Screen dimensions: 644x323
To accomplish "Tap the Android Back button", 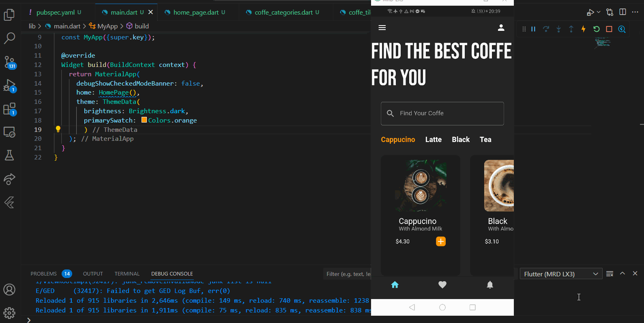I will [412, 307].
